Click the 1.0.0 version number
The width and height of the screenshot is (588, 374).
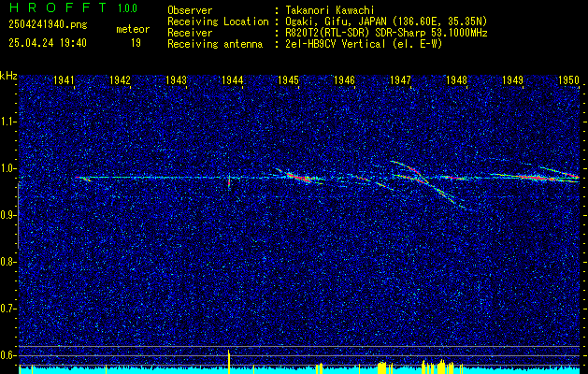click(x=127, y=8)
